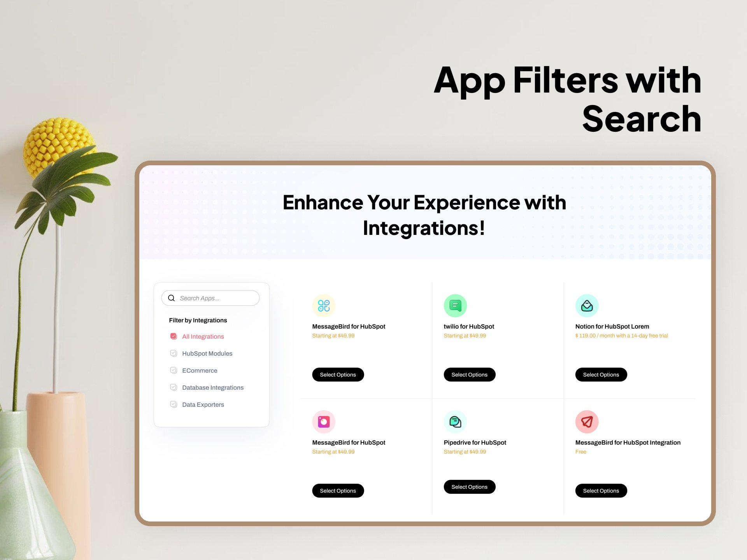Enable HubSpot Modules filter checkbox

[174, 353]
